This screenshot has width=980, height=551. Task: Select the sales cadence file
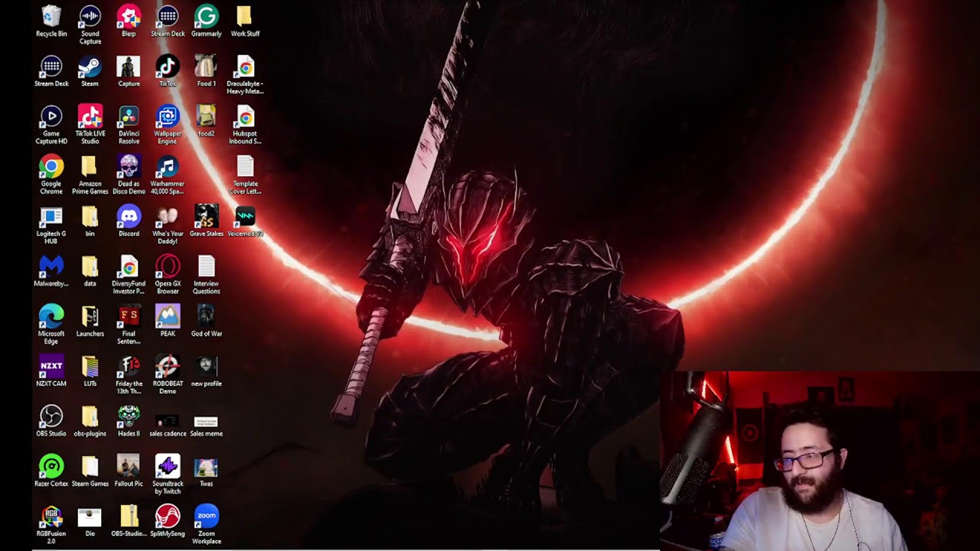[168, 425]
